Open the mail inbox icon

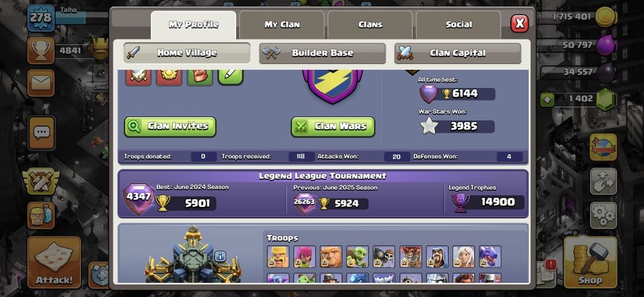[x=41, y=83]
